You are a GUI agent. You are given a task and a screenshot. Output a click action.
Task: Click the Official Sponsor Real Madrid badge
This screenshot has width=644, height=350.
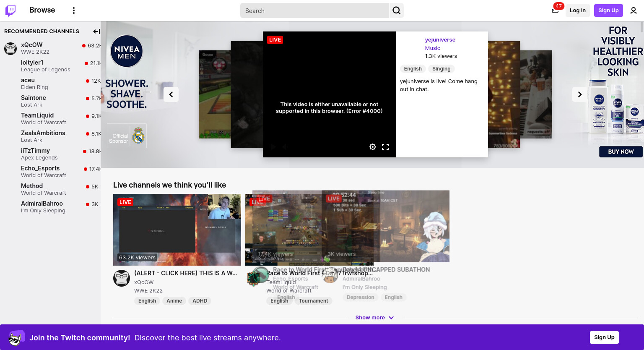click(127, 136)
